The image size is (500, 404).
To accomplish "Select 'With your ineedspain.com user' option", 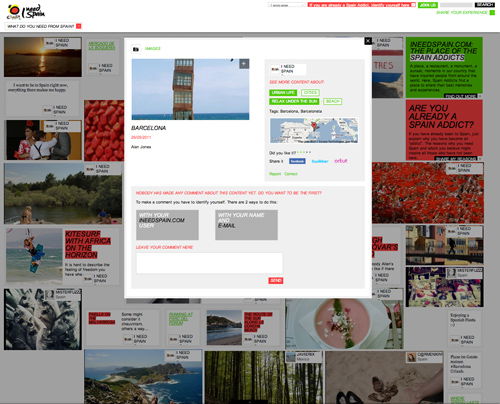I will tap(167, 225).
